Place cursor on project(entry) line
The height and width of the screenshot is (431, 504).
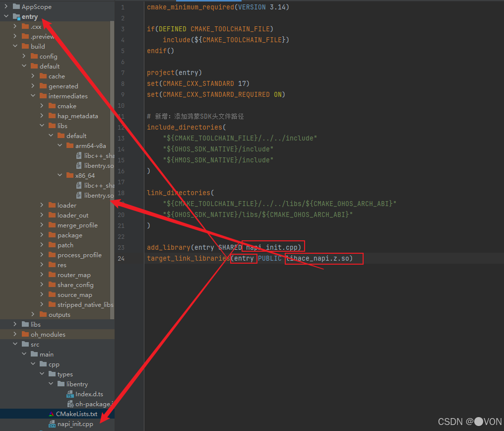174,72
